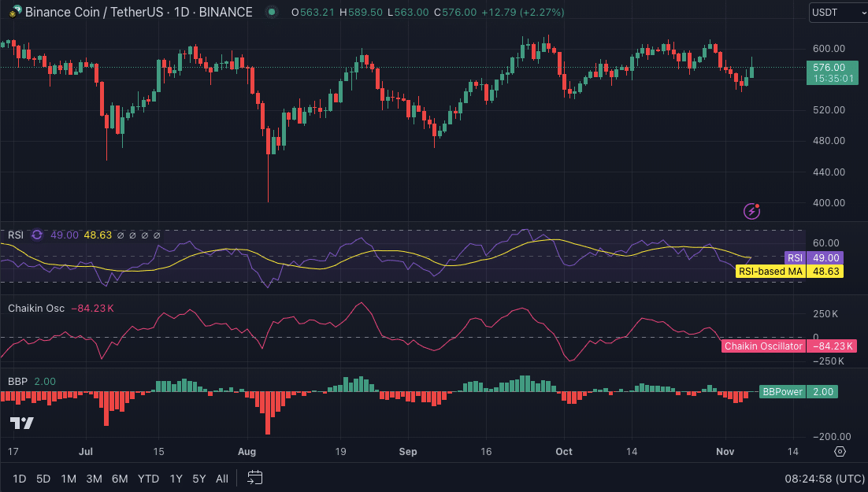The image size is (868, 492).
Task: Click first hidden-value circle icon in RSI legend
Action: (121, 235)
